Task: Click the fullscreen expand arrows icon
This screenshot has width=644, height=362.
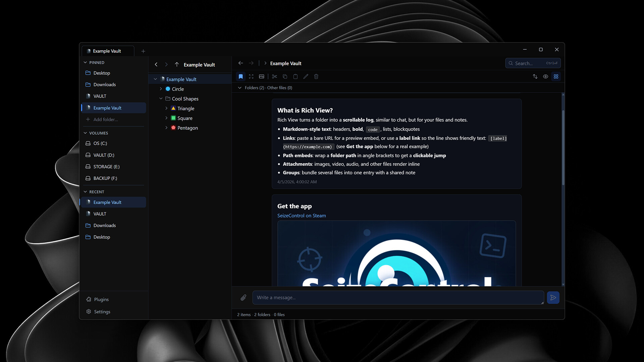Action: 251,76
